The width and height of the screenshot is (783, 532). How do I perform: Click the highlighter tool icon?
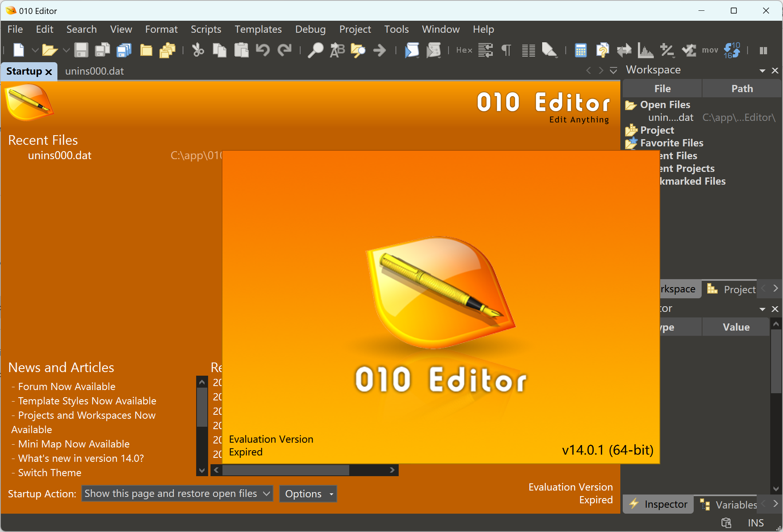coord(550,50)
